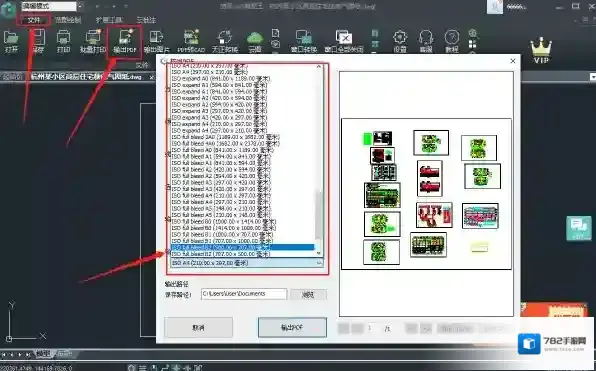This screenshot has height=371, width=596.
Task: Click the PDF转CAD converter icon
Action: pos(191,41)
